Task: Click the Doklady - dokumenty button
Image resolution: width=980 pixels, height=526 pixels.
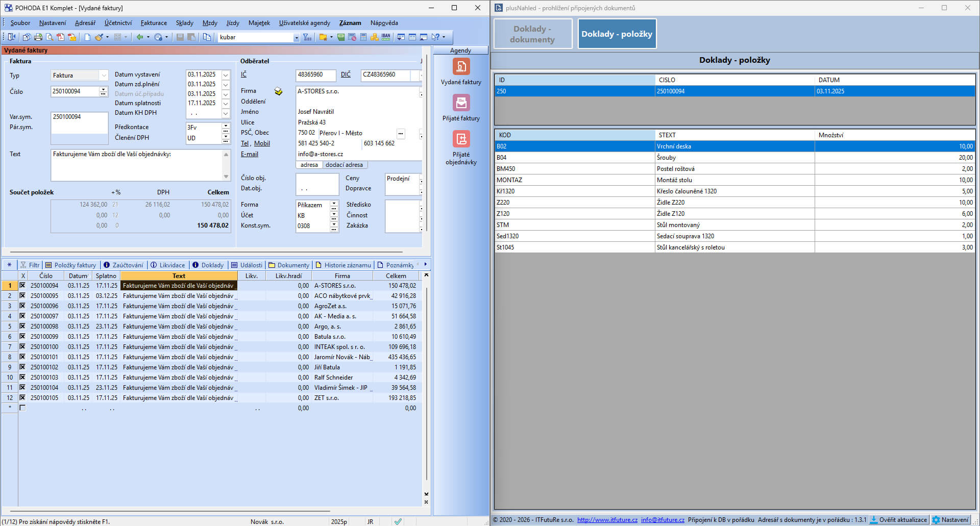Action: coord(532,34)
